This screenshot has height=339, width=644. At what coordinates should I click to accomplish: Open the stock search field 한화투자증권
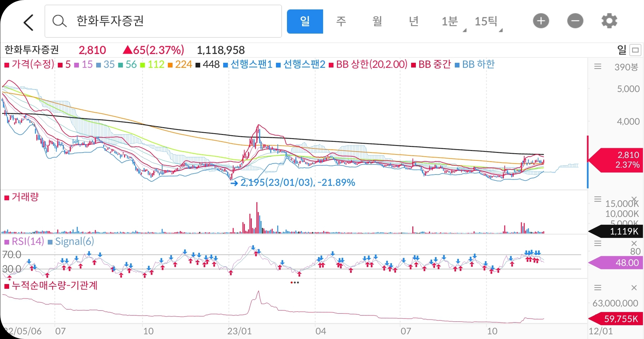[163, 21]
